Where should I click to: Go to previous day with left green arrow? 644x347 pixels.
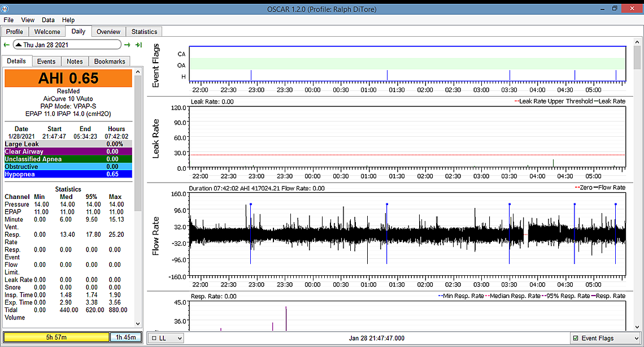click(6, 45)
